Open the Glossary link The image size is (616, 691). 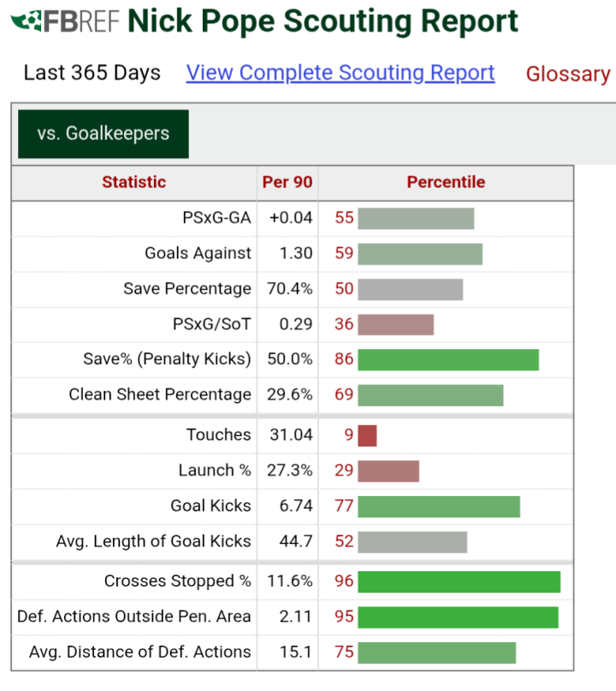coord(568,74)
